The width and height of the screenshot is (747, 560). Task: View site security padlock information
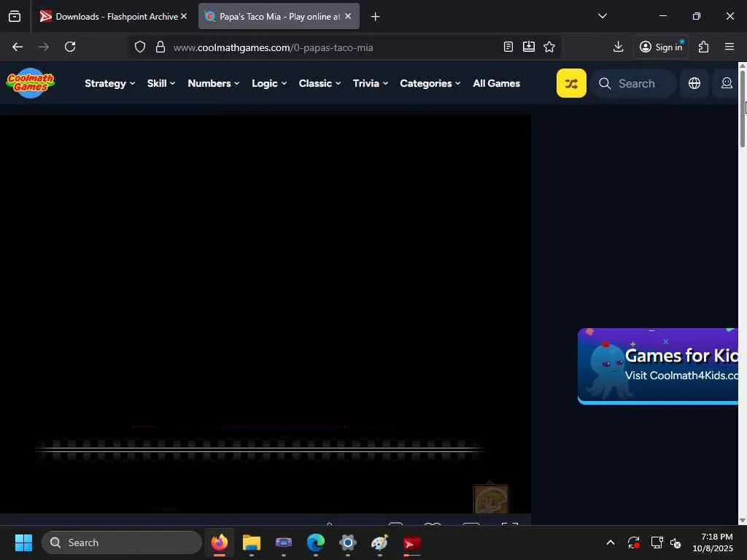160,47
